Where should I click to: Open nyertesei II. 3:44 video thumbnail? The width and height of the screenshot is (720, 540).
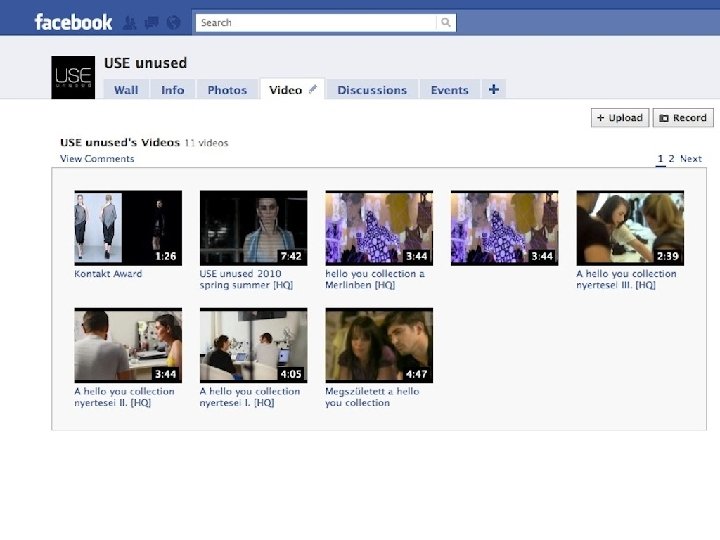[128, 345]
